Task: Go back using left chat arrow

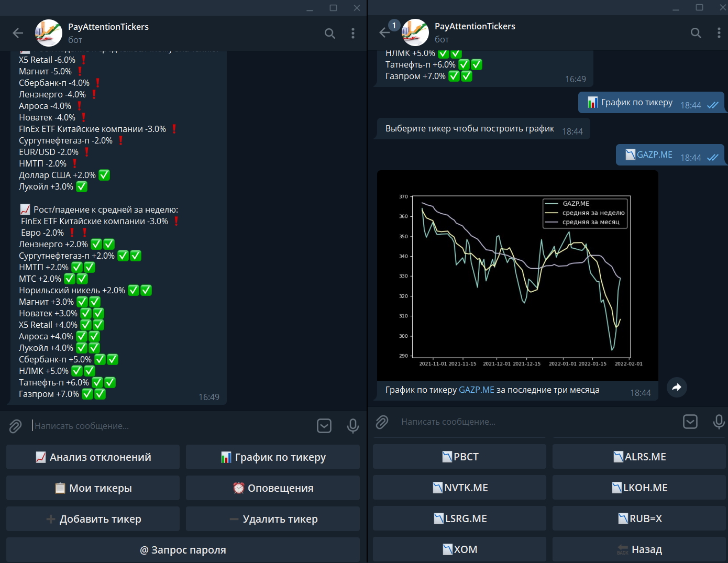Action: pos(18,34)
